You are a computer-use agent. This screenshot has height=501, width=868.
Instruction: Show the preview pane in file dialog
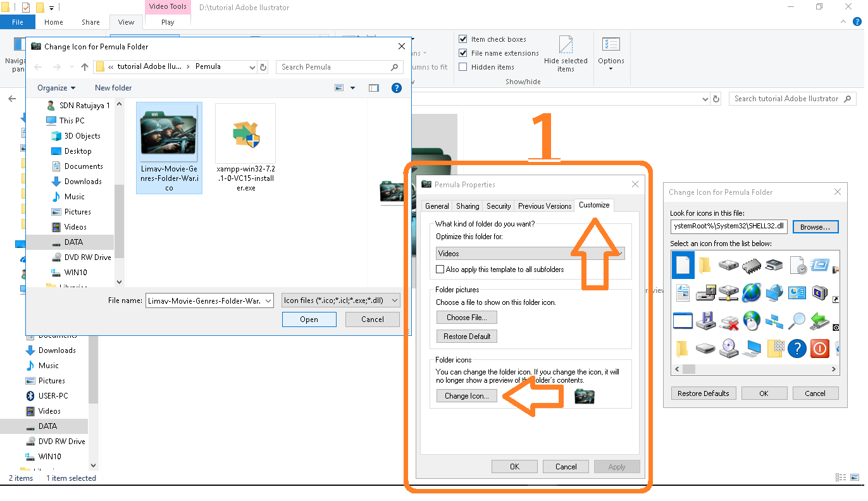[373, 88]
